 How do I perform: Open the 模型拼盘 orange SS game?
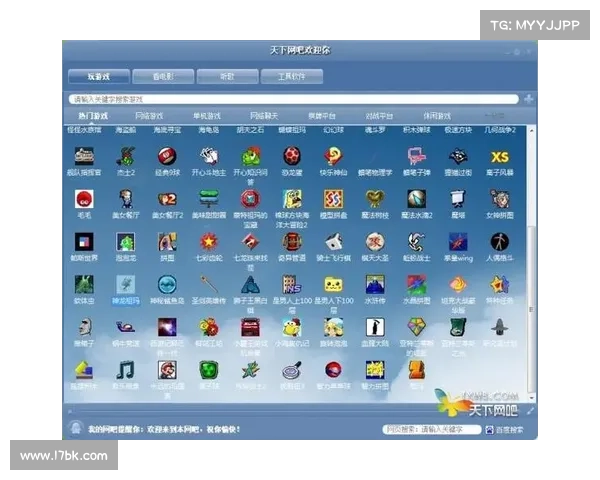tap(333, 199)
